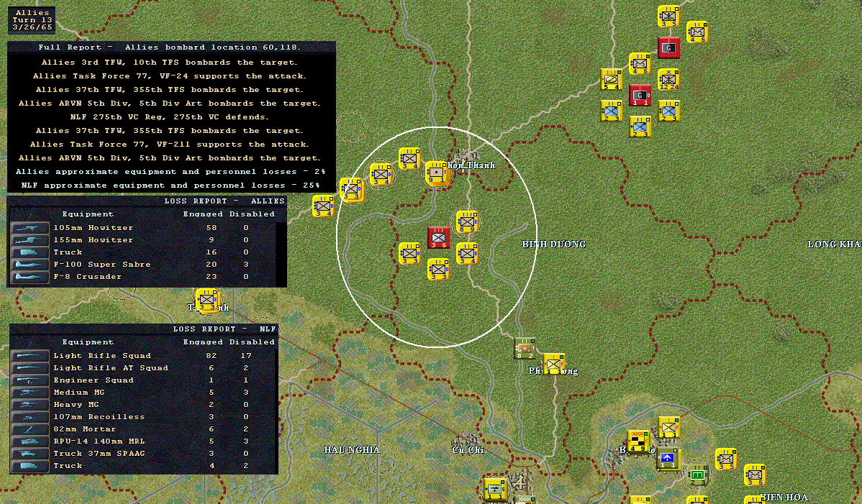Select the 9-1 artillery unit at Chon Thanh
The height and width of the screenshot is (504, 862).
437,173
